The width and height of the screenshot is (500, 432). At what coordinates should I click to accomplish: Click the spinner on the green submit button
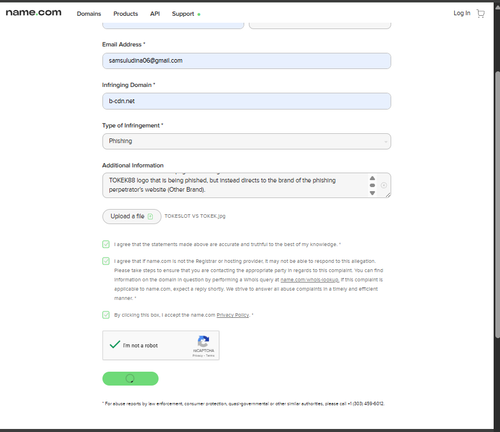130,378
